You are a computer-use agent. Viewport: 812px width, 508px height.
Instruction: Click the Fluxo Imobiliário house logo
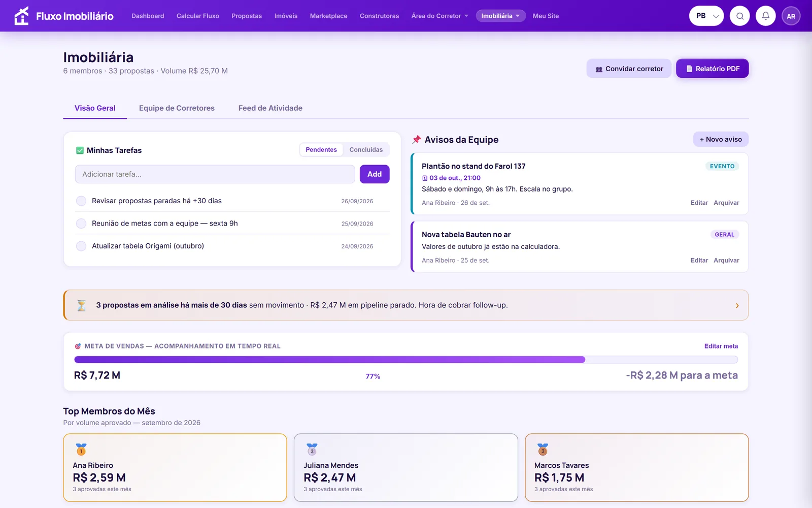coord(21,16)
